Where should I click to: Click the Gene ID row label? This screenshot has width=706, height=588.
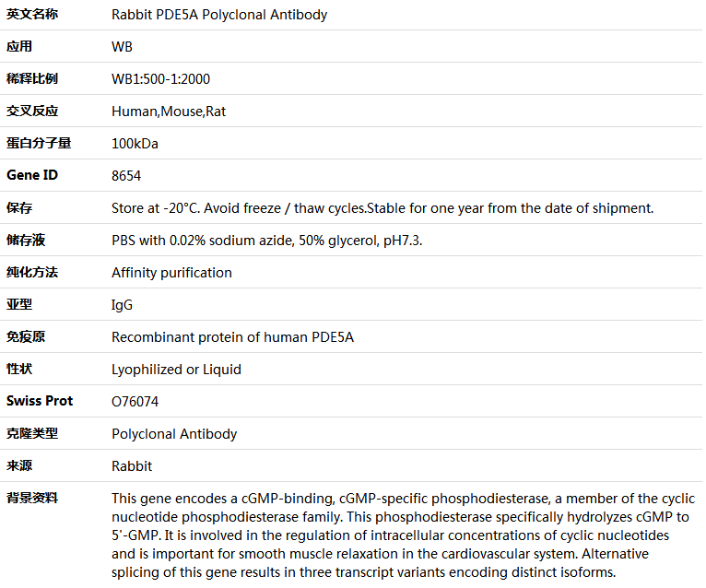pos(32,175)
